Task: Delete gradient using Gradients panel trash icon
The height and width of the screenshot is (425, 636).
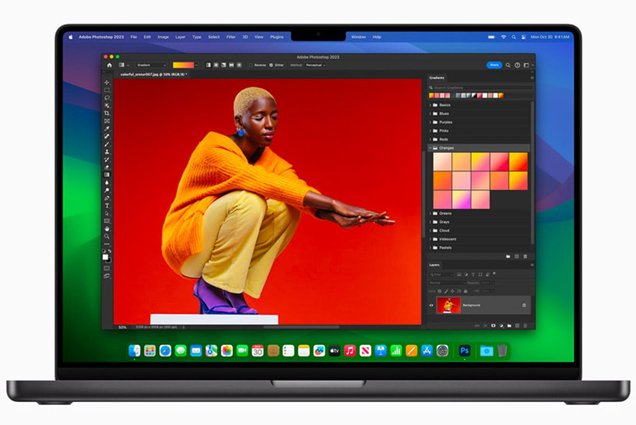Action: coord(525,256)
